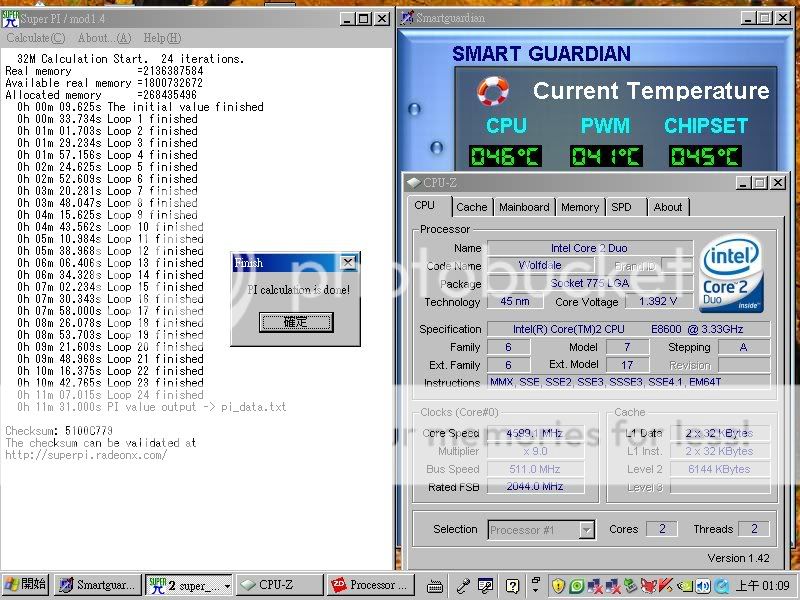Open the volume speaker tray icon
Screen dimensions: 800x600
(x=702, y=585)
